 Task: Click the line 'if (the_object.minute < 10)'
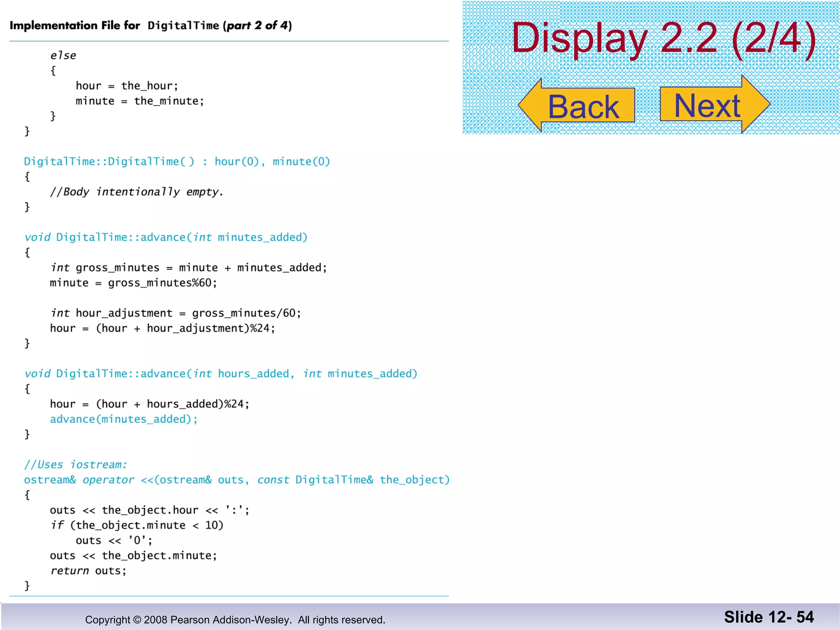coord(137,525)
